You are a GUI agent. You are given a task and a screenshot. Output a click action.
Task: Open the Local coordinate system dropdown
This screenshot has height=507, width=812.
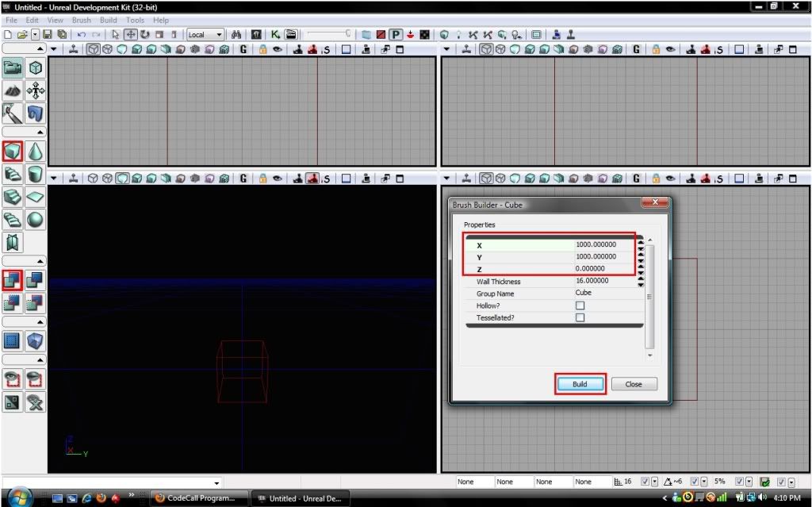click(x=205, y=34)
